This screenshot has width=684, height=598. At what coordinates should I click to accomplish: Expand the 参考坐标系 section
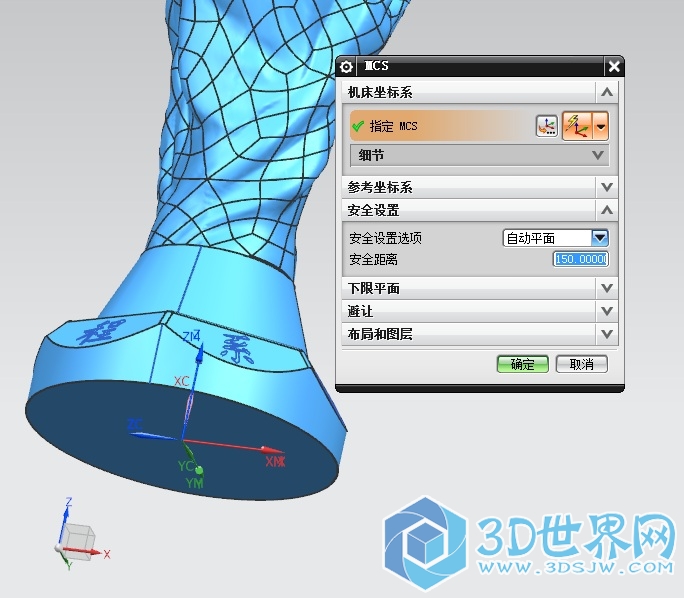[x=607, y=187]
